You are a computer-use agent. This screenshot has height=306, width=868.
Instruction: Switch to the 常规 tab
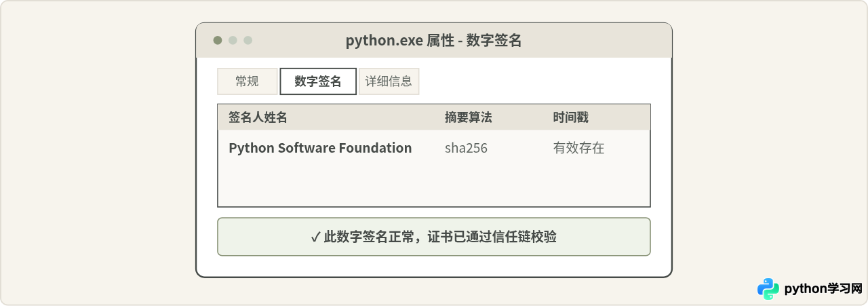click(x=247, y=81)
